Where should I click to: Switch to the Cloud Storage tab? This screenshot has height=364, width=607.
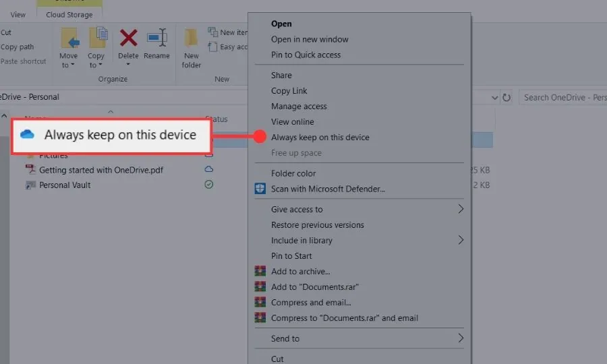coord(69,15)
